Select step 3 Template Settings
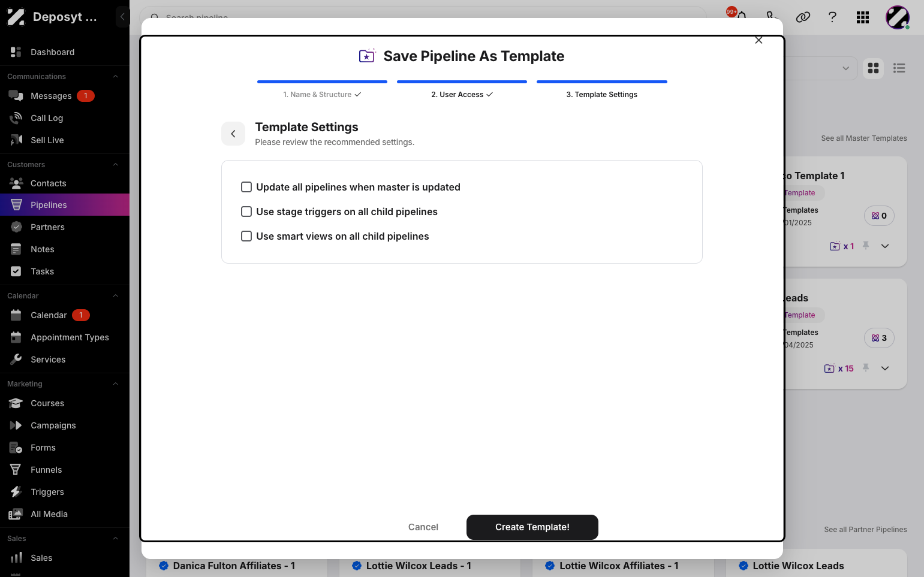This screenshot has height=577, width=924. click(601, 95)
